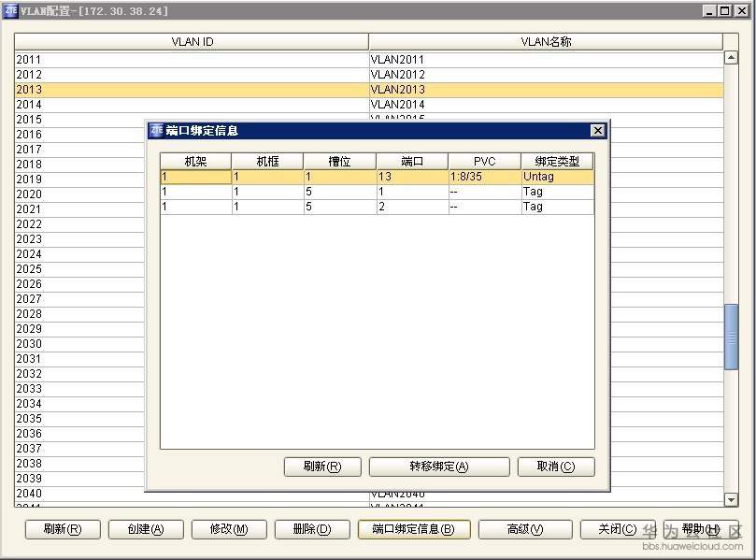Click the 机框 column header
The width and height of the screenshot is (756, 560).
(267, 162)
